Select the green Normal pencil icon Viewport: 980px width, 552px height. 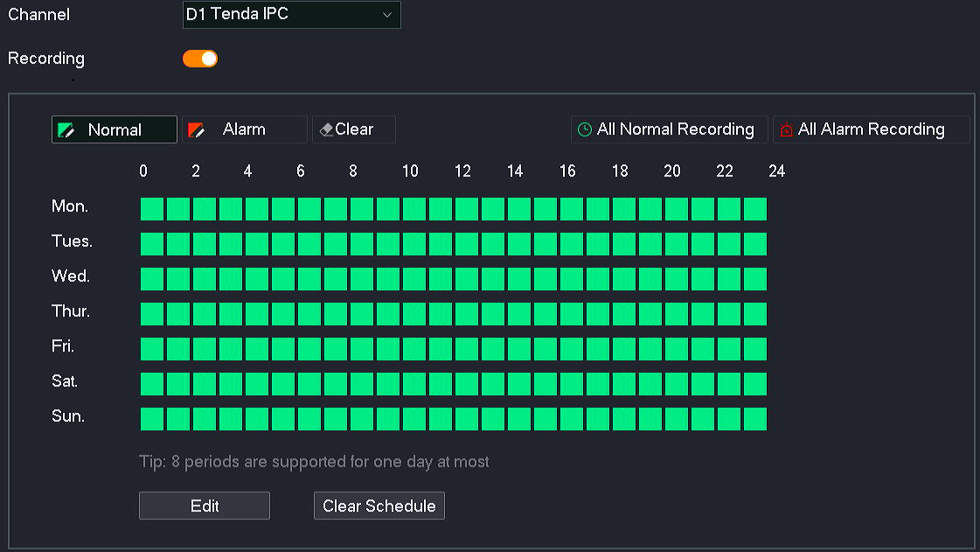point(66,130)
